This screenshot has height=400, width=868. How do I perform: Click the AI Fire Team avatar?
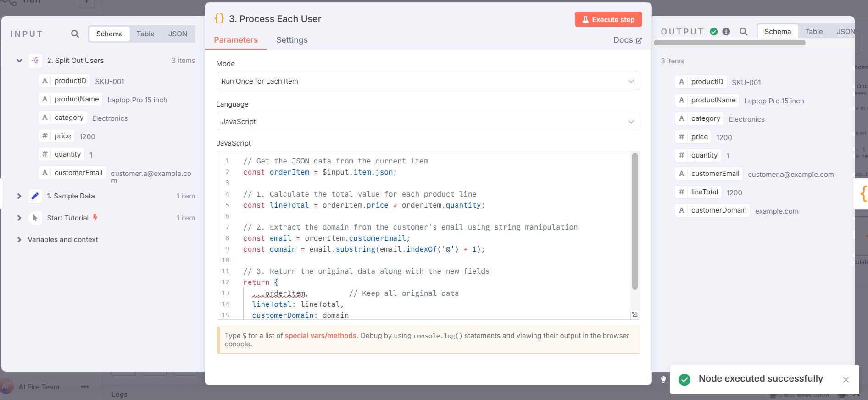6,387
